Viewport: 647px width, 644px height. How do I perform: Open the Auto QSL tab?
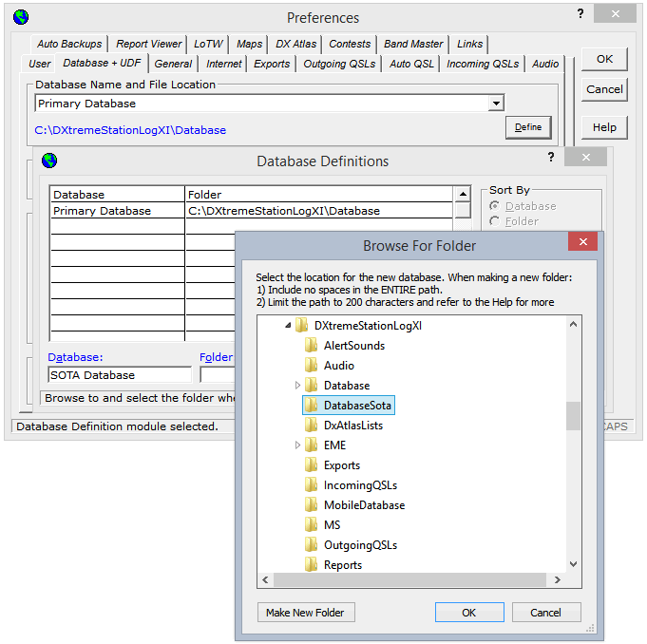[x=411, y=64]
